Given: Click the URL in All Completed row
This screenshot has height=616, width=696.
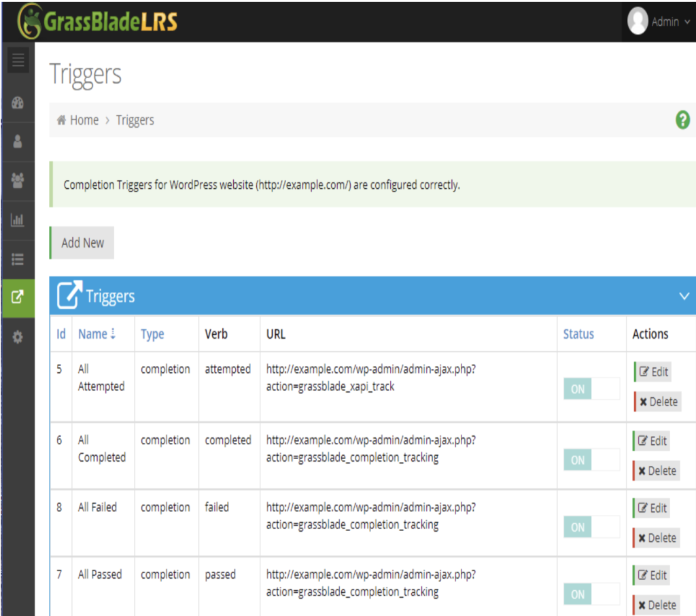Looking at the screenshot, I should (x=370, y=449).
